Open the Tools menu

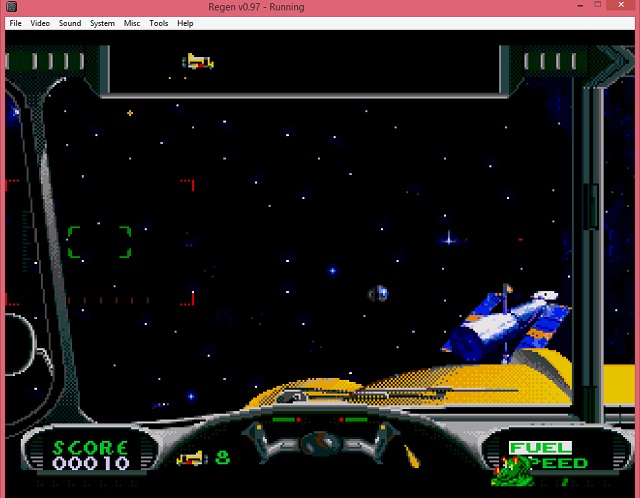158,23
